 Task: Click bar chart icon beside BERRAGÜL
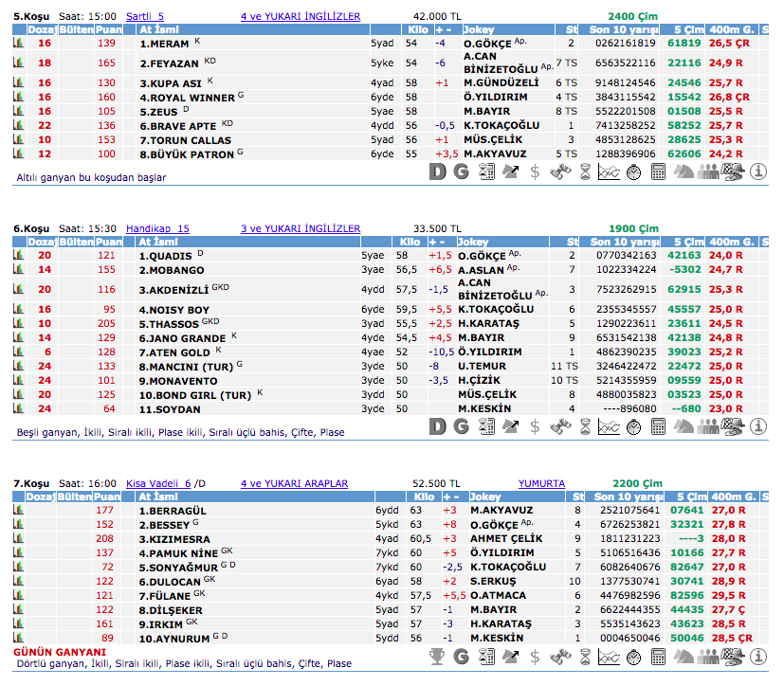18,510
